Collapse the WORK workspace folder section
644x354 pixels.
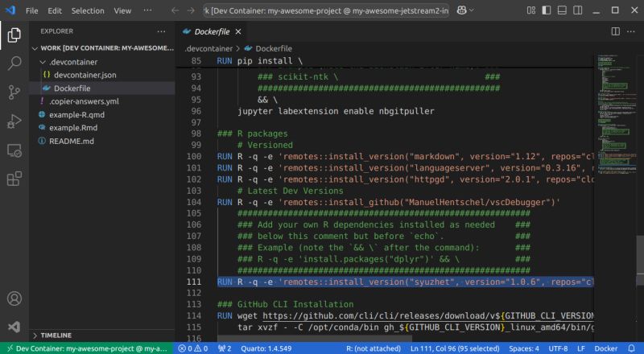103,48
